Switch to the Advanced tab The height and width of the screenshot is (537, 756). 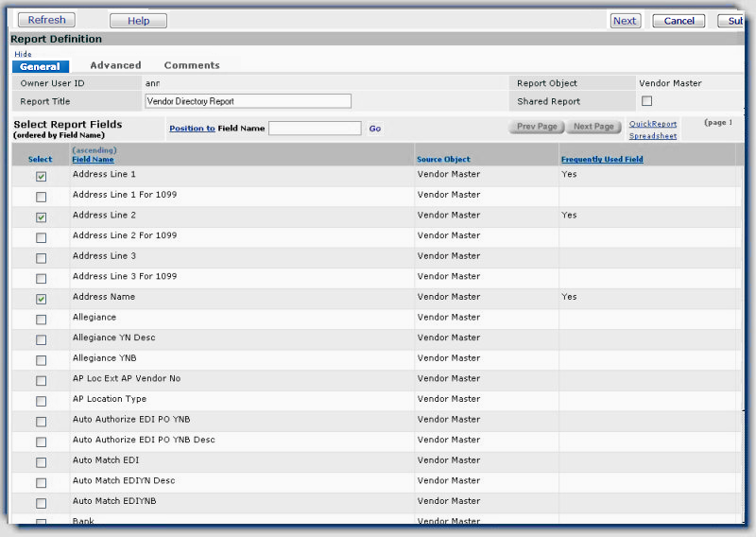pos(115,65)
